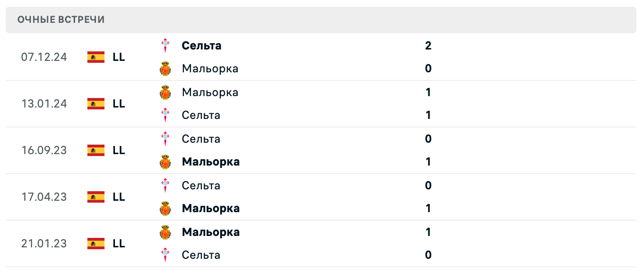Open bold Мальорка link in 16.09.23 match
Screen dimensions: 644x274
pyautogui.click(x=211, y=162)
